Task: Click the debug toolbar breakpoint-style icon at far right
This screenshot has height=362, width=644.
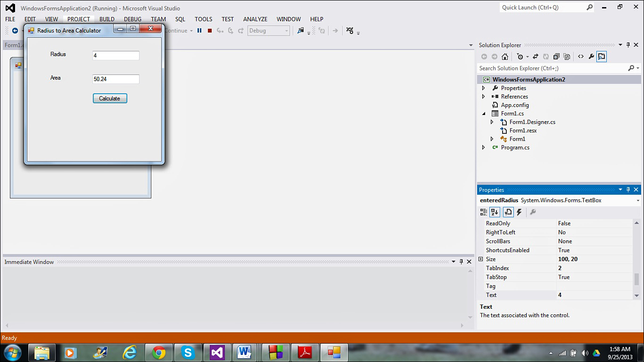Action: [x=350, y=31]
